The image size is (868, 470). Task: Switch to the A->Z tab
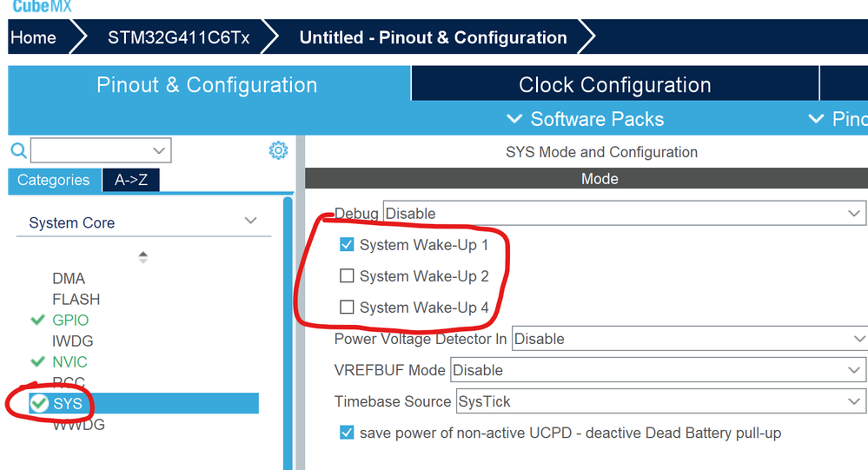coord(130,180)
